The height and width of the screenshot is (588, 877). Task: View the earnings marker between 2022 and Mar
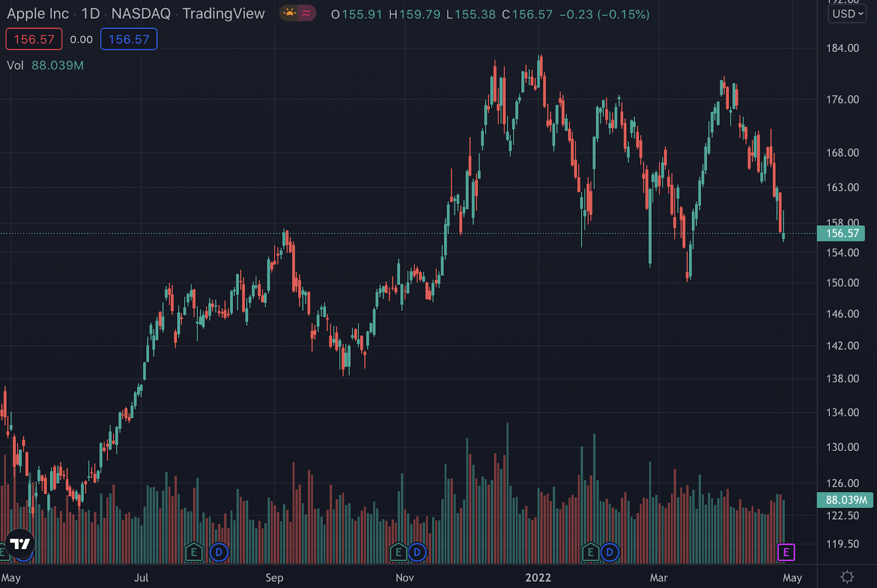(590, 552)
